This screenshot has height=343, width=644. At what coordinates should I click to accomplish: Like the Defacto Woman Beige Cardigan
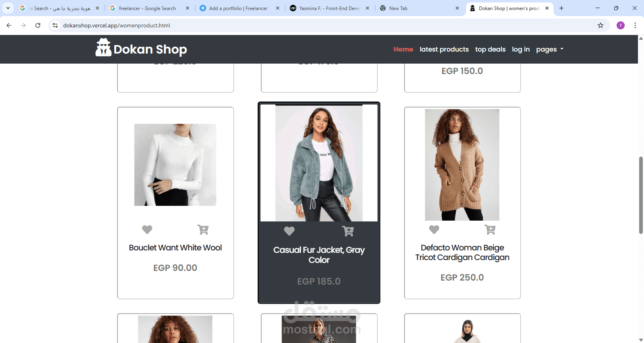pyautogui.click(x=434, y=229)
